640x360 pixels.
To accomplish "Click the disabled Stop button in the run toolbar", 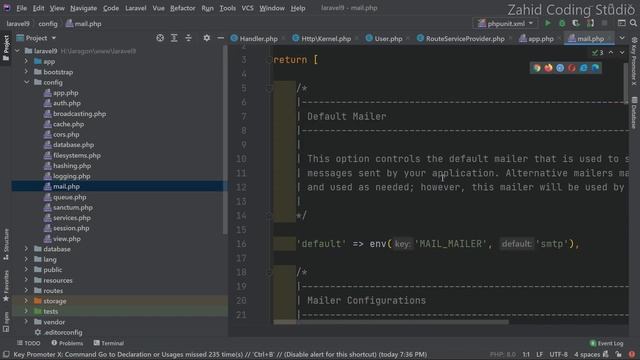I will click(604, 23).
